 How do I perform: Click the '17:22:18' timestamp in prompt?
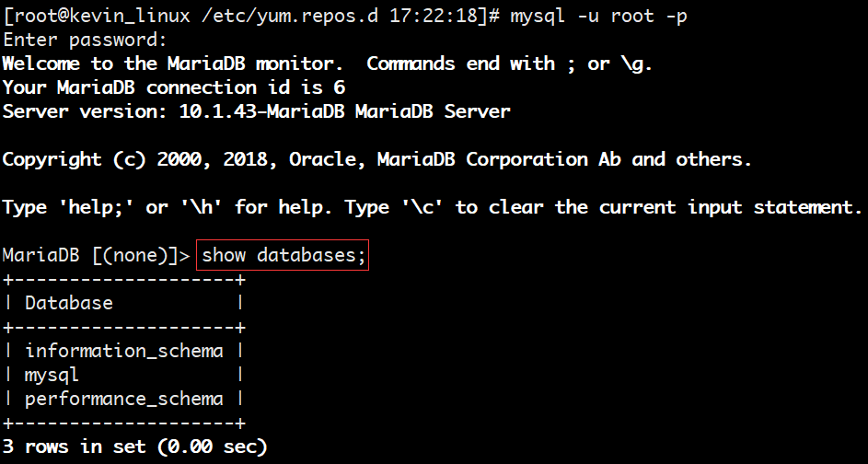[x=434, y=16]
